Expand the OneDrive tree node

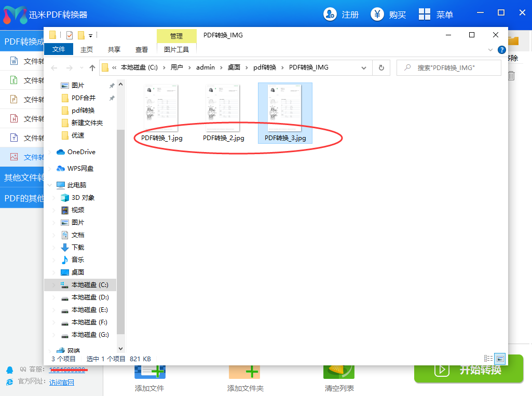50,152
